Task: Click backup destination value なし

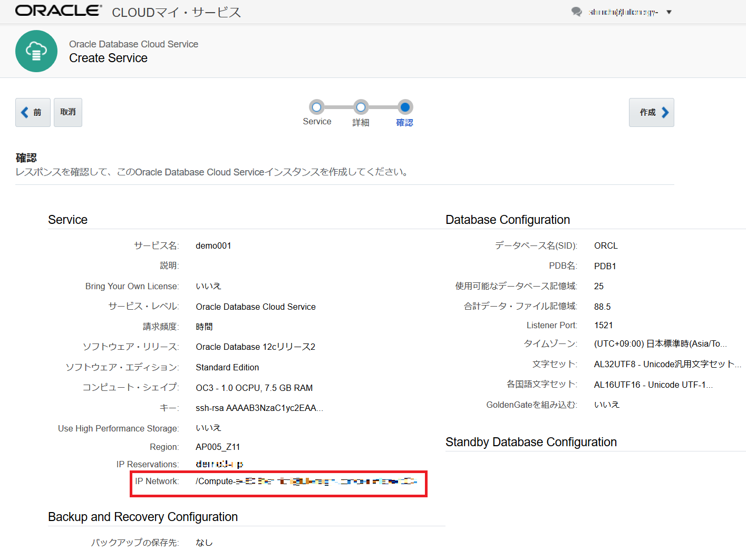Action: (205, 542)
